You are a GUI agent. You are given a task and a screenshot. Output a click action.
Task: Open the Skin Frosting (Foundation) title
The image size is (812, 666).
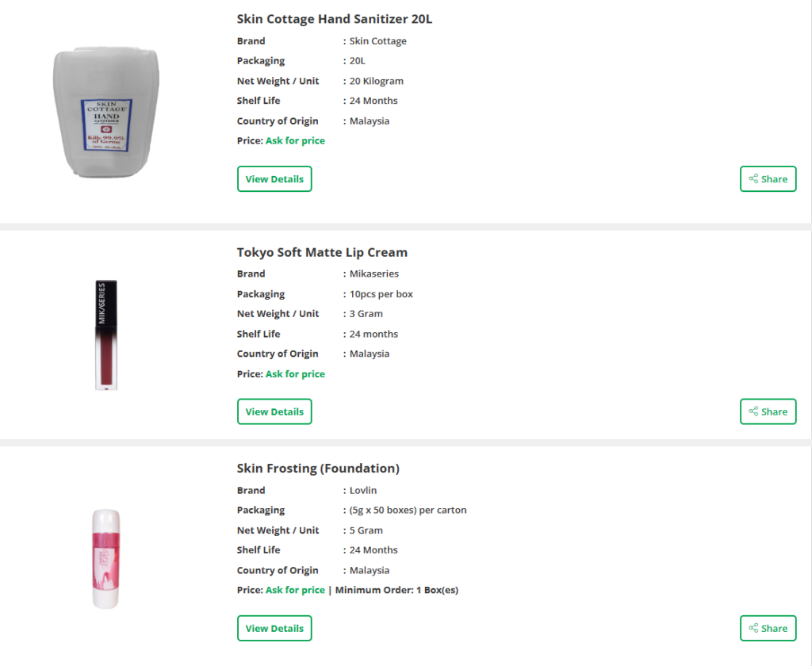[x=318, y=468]
